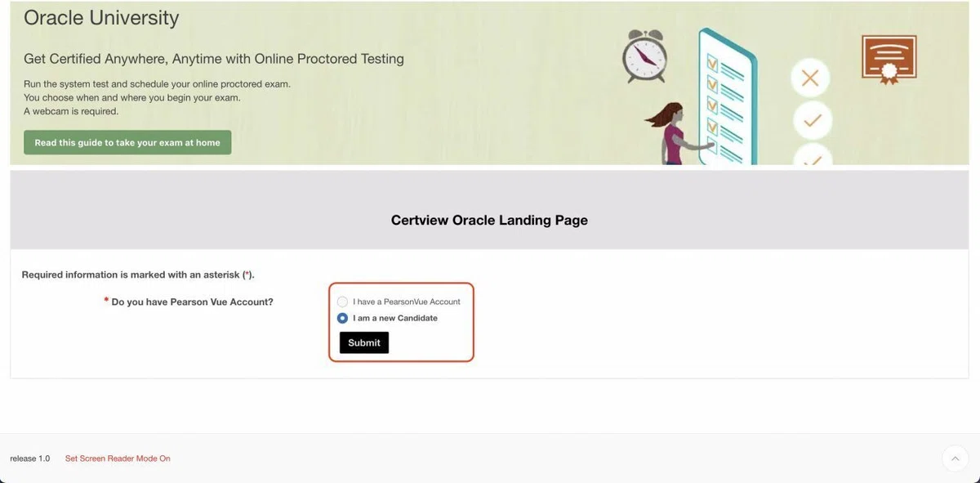980x483 pixels.
Task: Click "You choose when and where" sentence
Action: point(131,98)
